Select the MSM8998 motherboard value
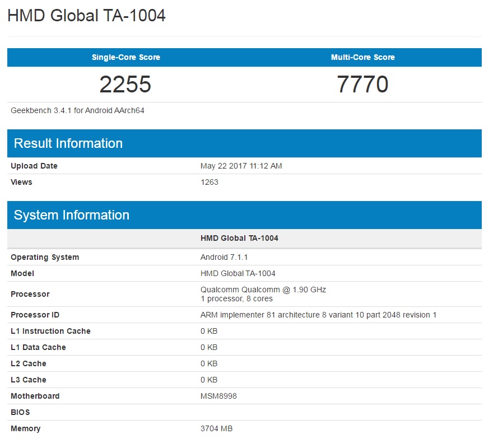 pyautogui.click(x=218, y=396)
